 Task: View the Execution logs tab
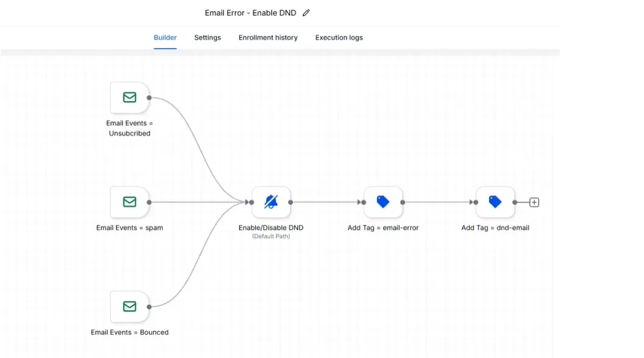pyautogui.click(x=339, y=38)
